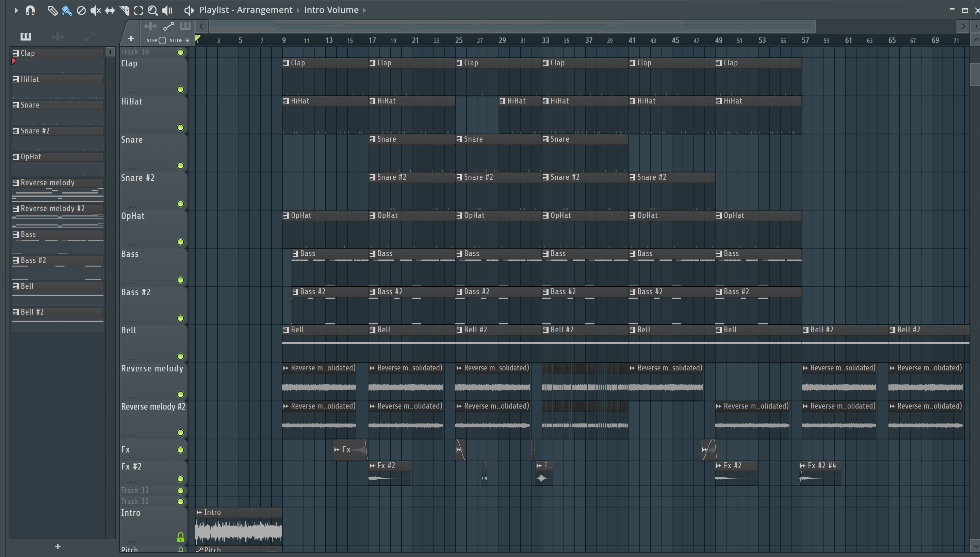980x557 pixels.
Task: Set pattern clip focus piano icon
Action: pos(185,26)
